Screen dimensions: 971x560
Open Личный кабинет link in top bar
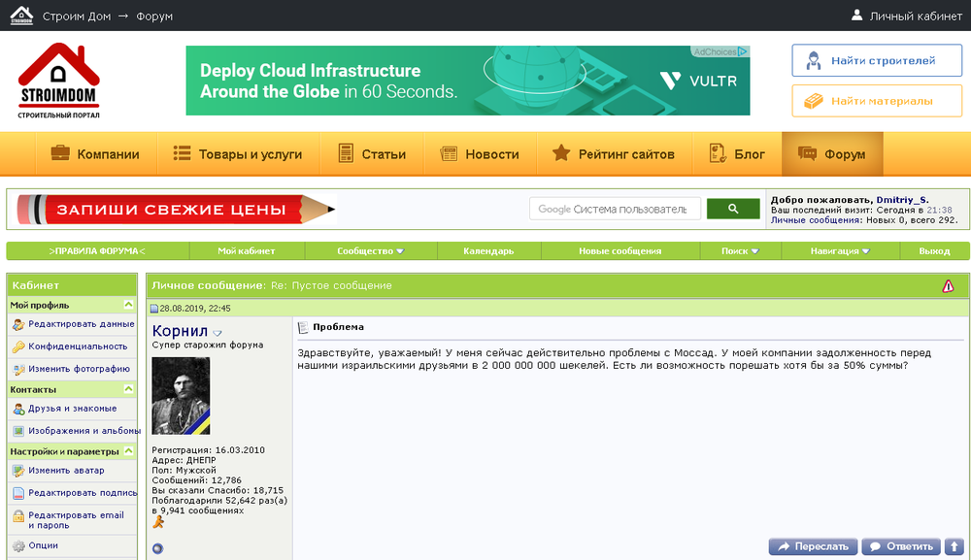tap(916, 16)
